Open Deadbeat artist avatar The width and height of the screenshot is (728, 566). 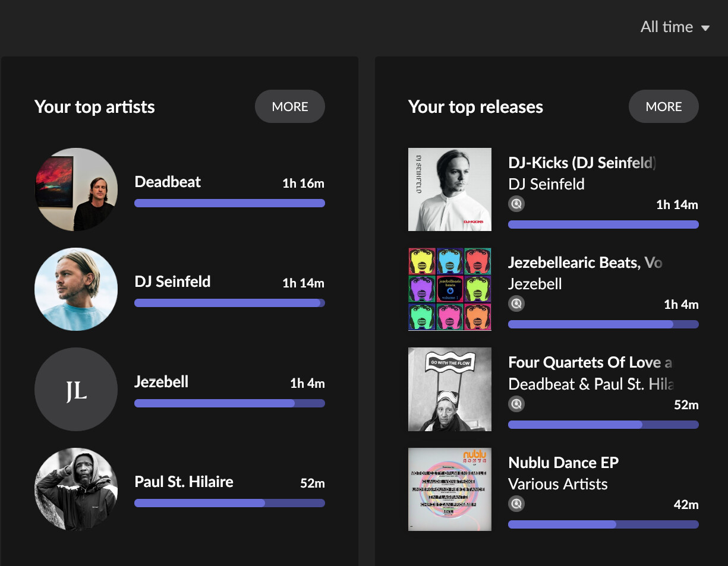point(76,189)
